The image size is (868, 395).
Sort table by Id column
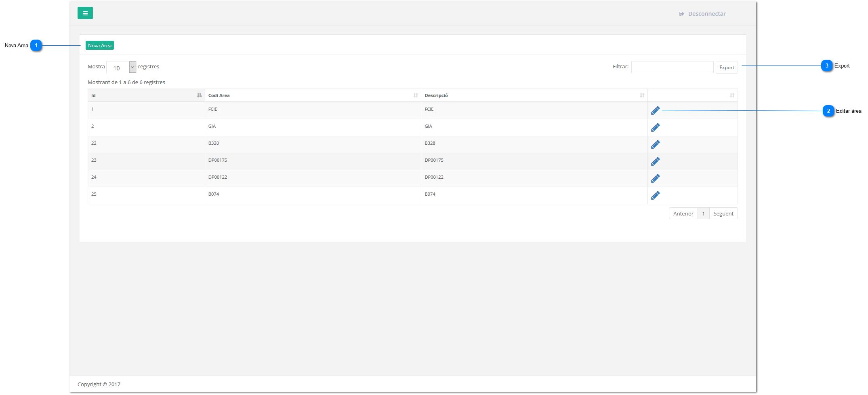click(146, 95)
